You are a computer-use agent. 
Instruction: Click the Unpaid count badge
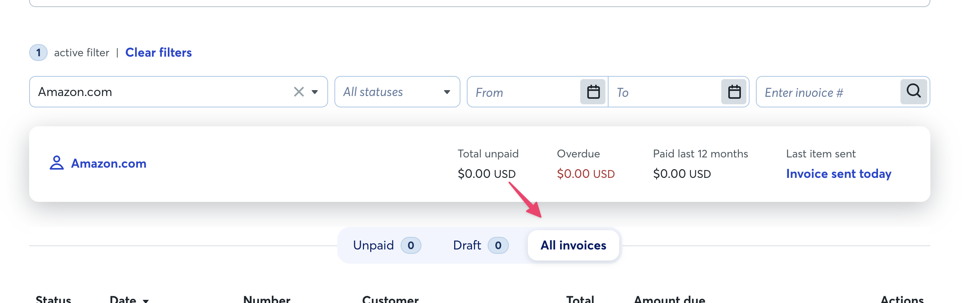pos(411,246)
